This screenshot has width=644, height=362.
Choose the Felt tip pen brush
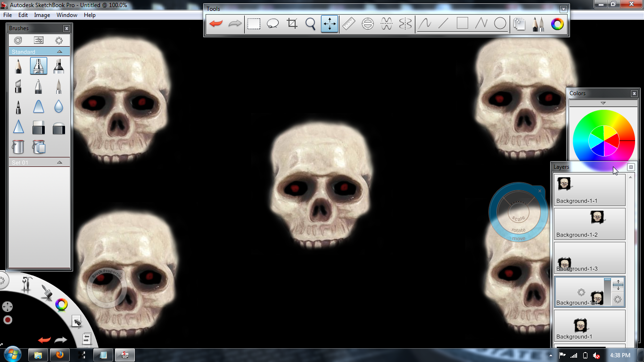pos(18,107)
